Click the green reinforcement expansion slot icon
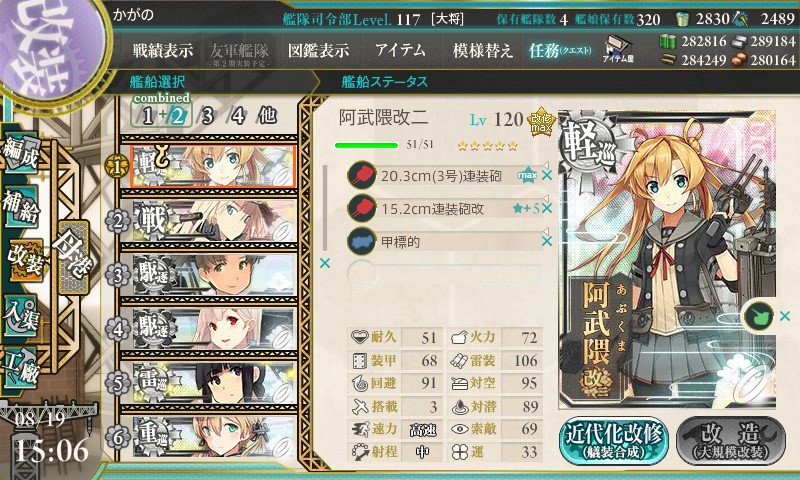 coord(758,316)
